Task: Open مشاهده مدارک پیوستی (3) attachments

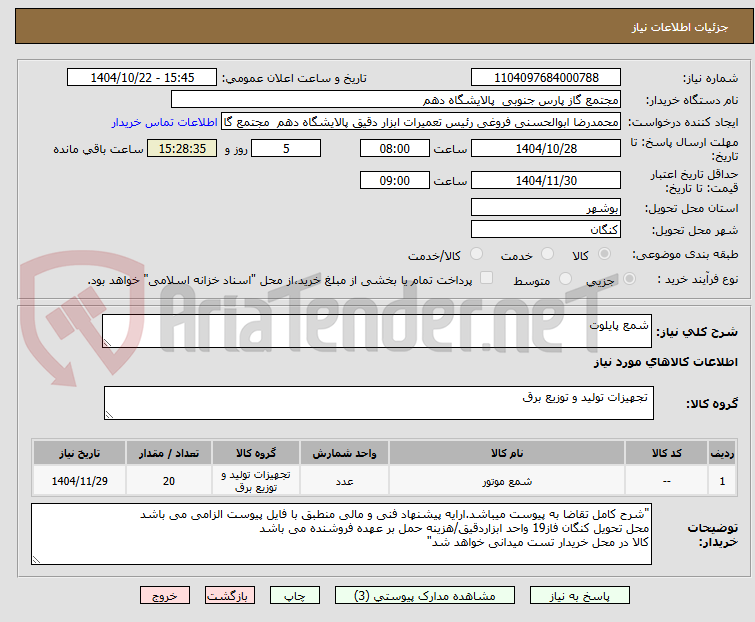Action: click(x=425, y=596)
